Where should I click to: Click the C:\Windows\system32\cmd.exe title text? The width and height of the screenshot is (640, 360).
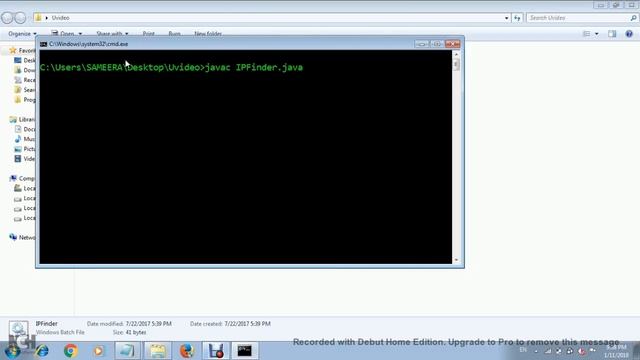point(89,44)
